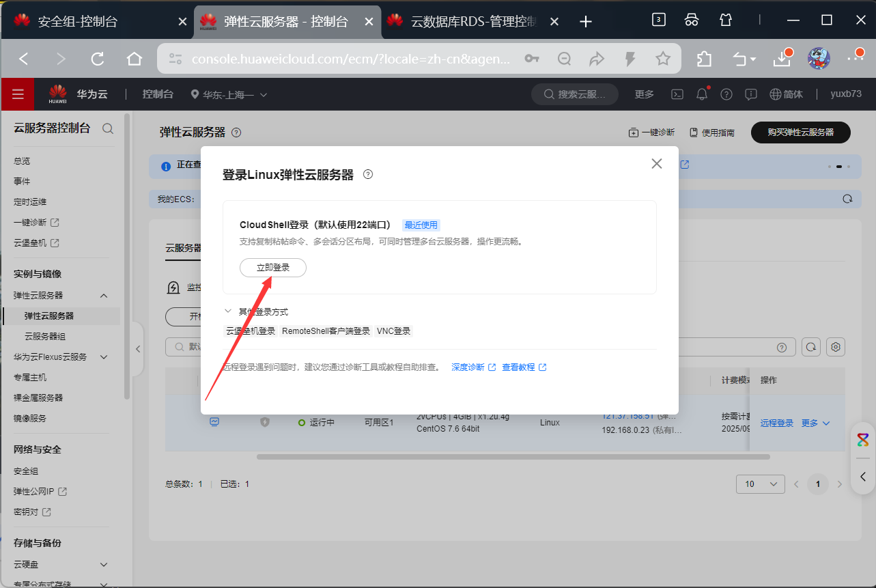This screenshot has height=588, width=876.
Task: Go to previous page arrow
Action: click(x=796, y=484)
